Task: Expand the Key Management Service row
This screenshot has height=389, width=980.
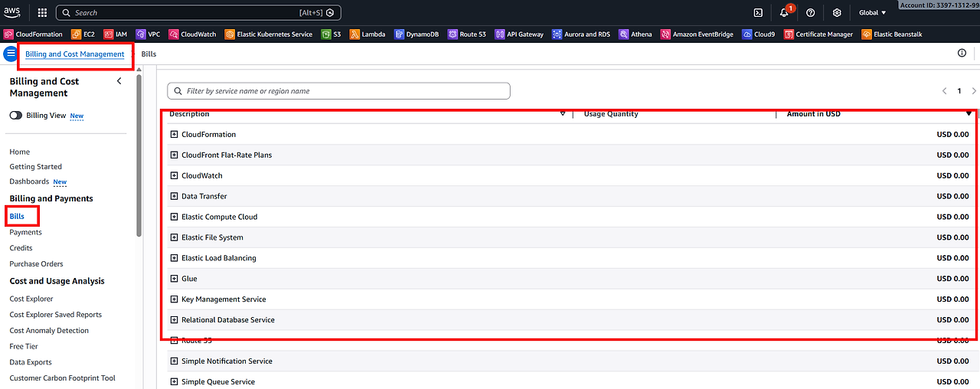Action: click(x=174, y=299)
